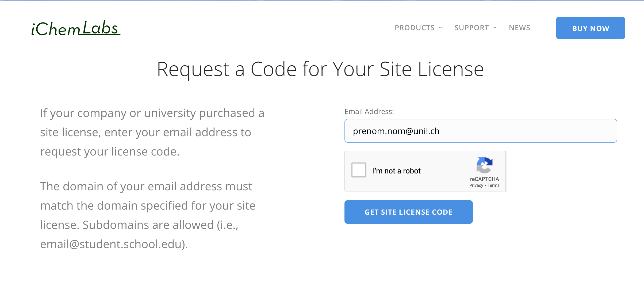
Task: Open the SUPPORT menu label
Action: tap(471, 28)
